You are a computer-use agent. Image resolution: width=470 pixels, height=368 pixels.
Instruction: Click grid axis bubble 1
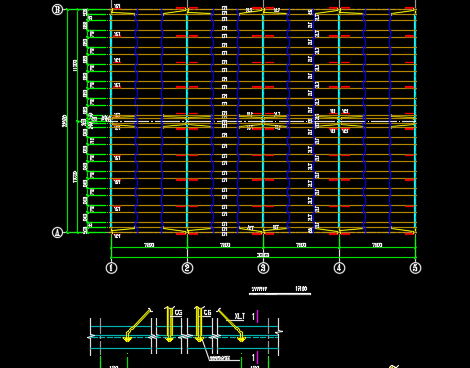[x=111, y=268]
